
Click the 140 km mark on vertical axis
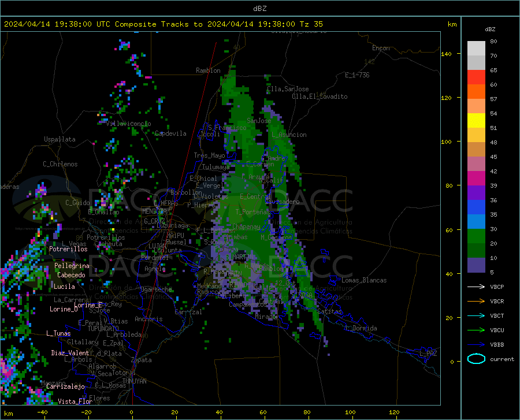pyautogui.click(x=446, y=54)
